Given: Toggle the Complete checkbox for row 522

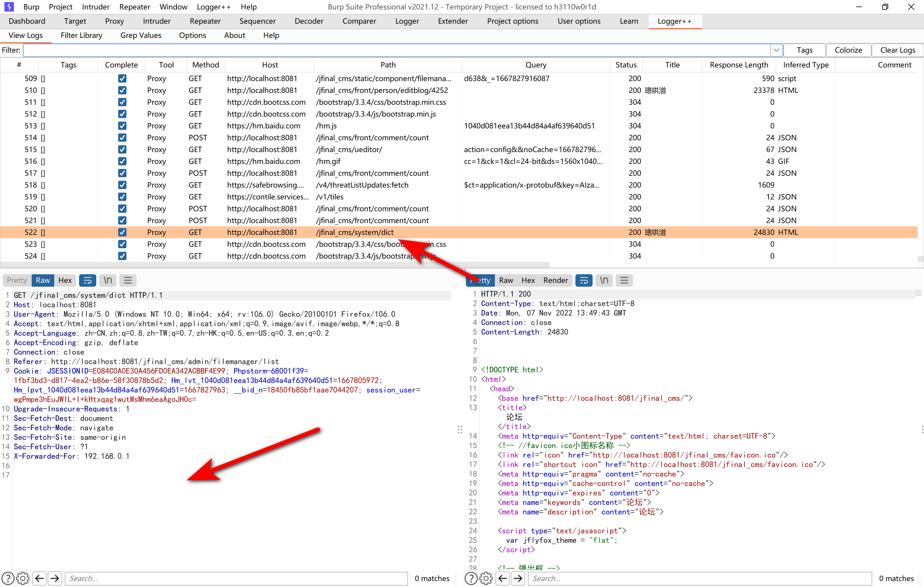Looking at the screenshot, I should 122,232.
